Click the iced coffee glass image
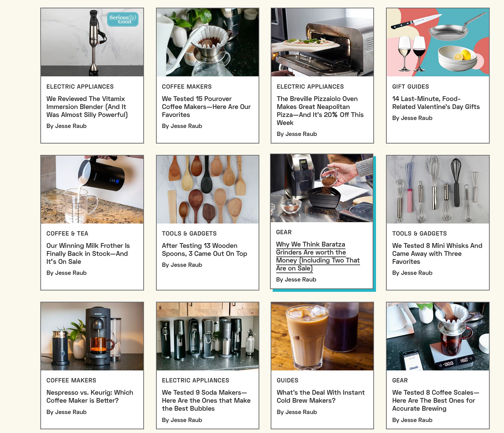This screenshot has height=433, width=504. click(322, 336)
